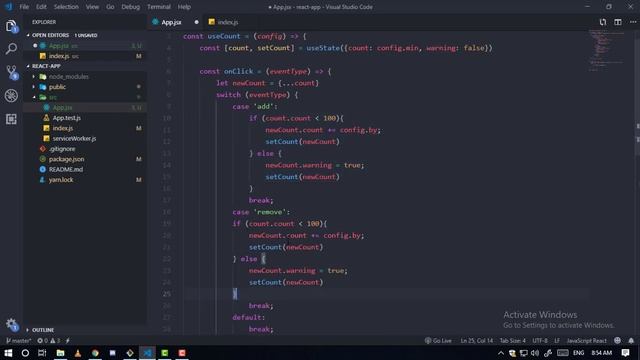Open the Debug view in activity bar
640x360 pixels.
pos(11,96)
